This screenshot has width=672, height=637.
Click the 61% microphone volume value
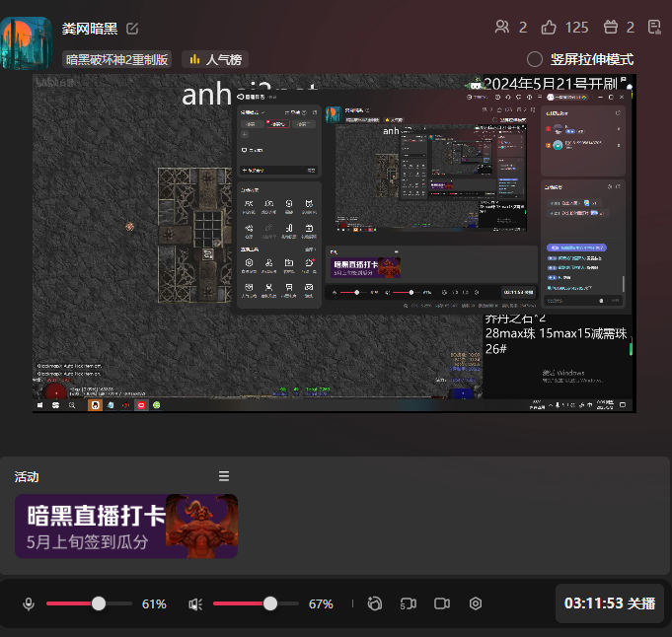(154, 604)
